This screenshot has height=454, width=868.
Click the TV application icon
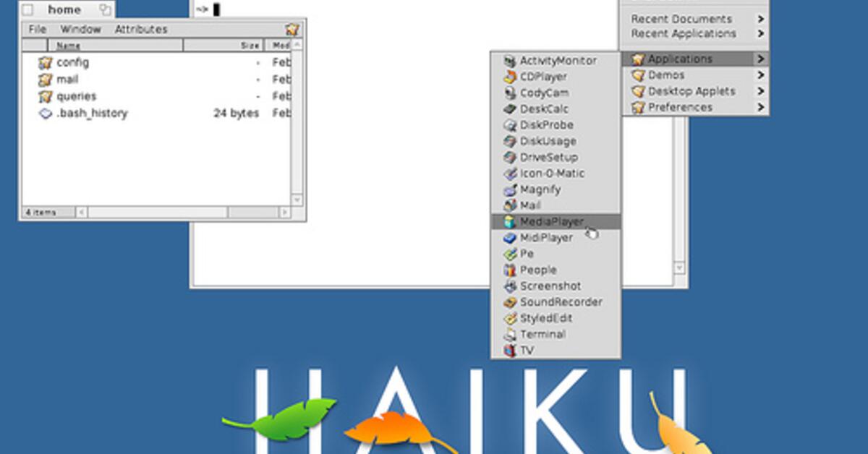[x=509, y=351]
